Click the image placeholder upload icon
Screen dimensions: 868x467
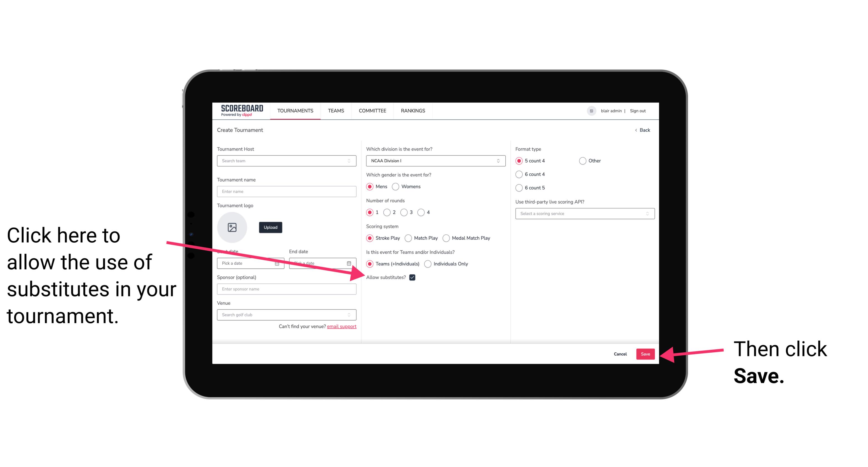click(232, 227)
